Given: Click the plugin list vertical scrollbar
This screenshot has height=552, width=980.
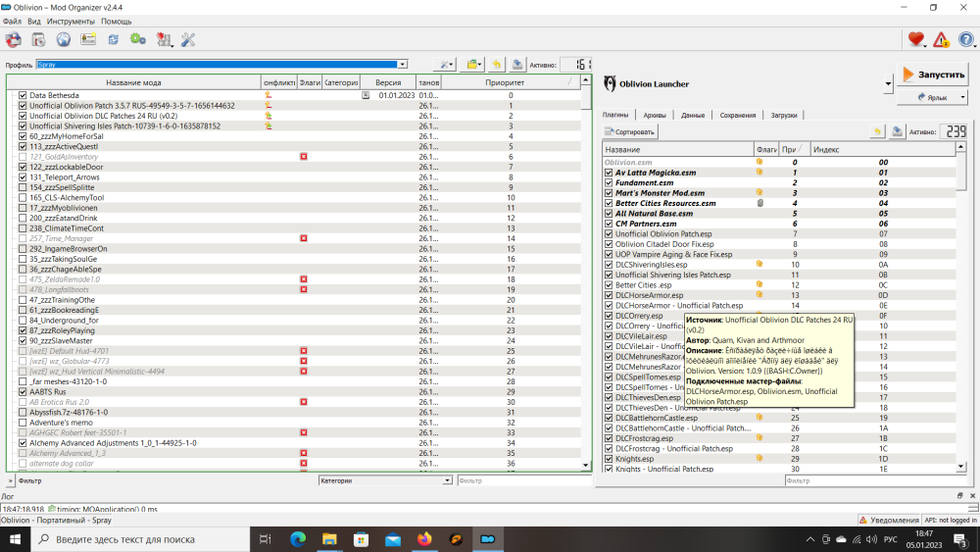Looking at the screenshot, I should [x=960, y=306].
